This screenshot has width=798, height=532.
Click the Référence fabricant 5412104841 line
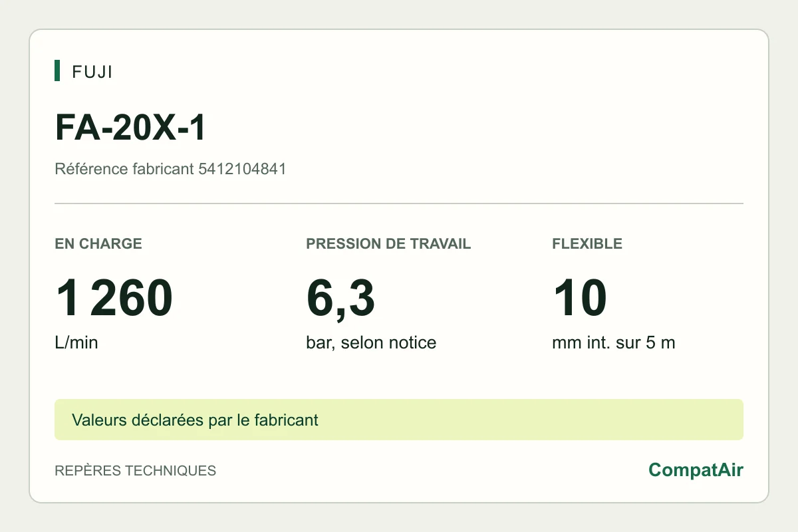170,169
